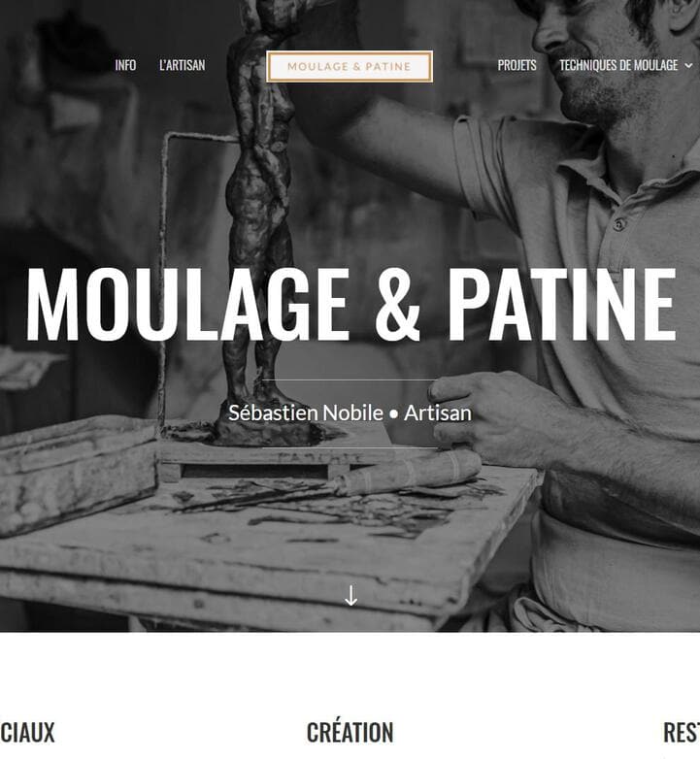Viewport: 700px width, 759px height.
Task: Open the INFO menu item
Action: (125, 65)
